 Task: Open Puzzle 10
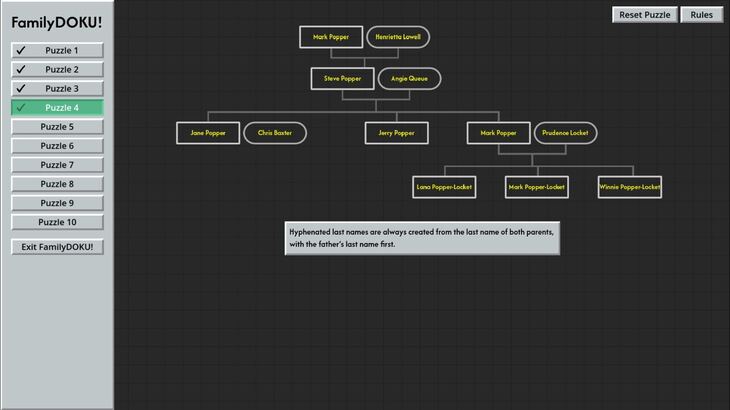[57, 222]
